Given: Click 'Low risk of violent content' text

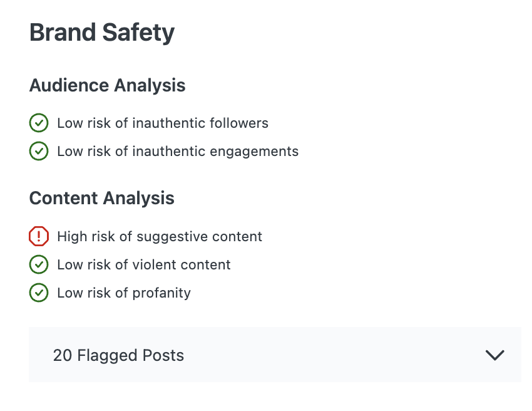Looking at the screenshot, I should pyautogui.click(x=144, y=265).
